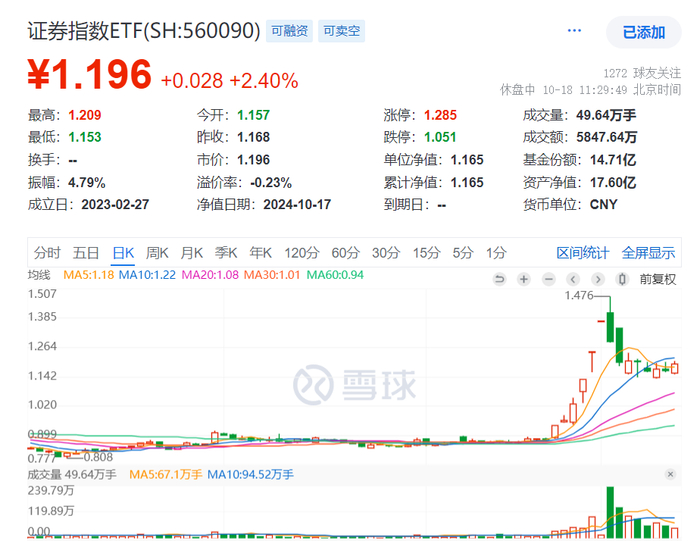Click the 可融资 tag
Viewport: 700px width, 541px height.
point(289,31)
